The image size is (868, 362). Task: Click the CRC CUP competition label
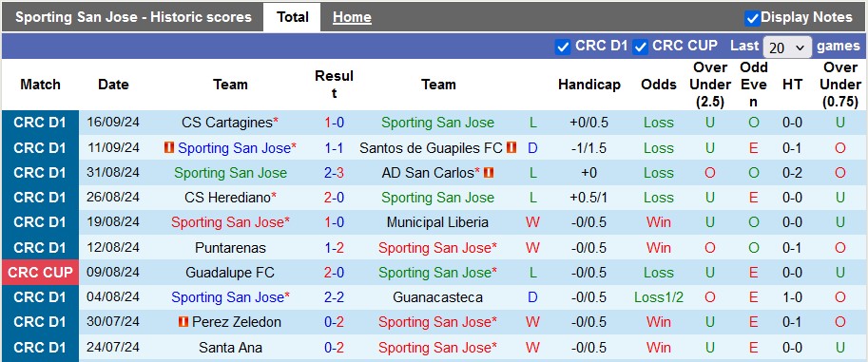click(40, 273)
